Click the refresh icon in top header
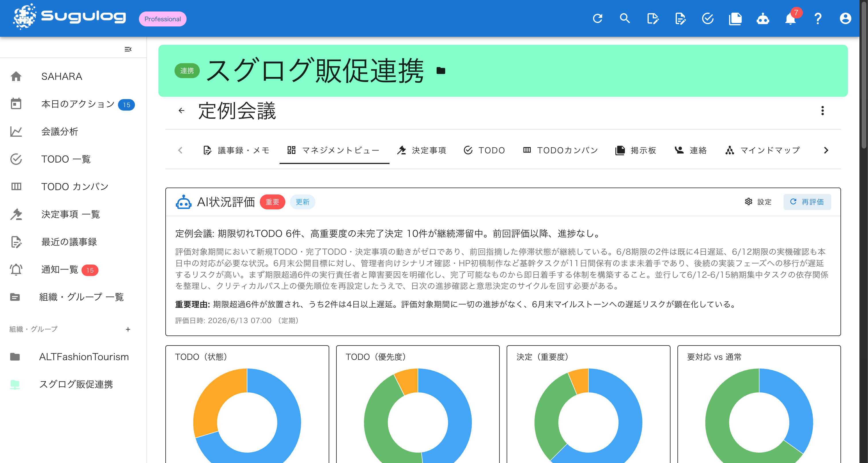 pos(597,19)
